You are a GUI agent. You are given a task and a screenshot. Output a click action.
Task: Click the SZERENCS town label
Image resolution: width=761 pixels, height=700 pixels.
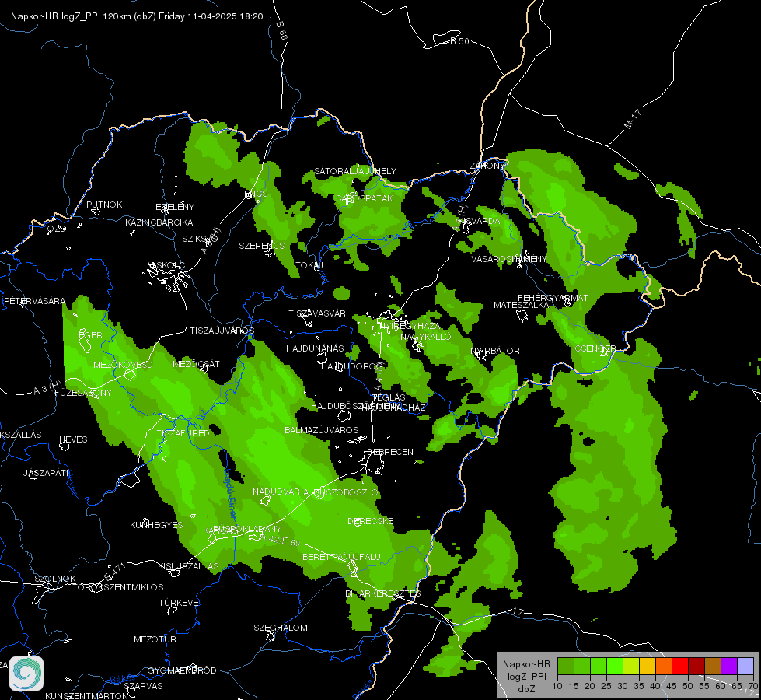(262, 246)
